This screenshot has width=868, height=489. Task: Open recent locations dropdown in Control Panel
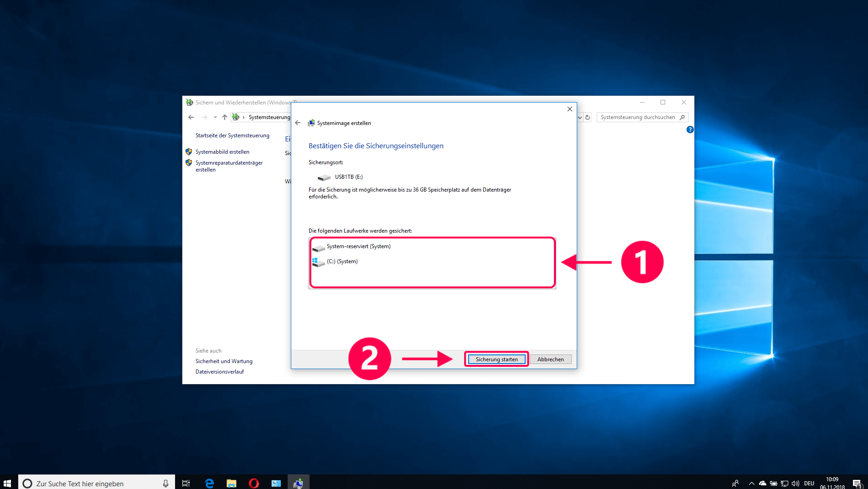[215, 117]
